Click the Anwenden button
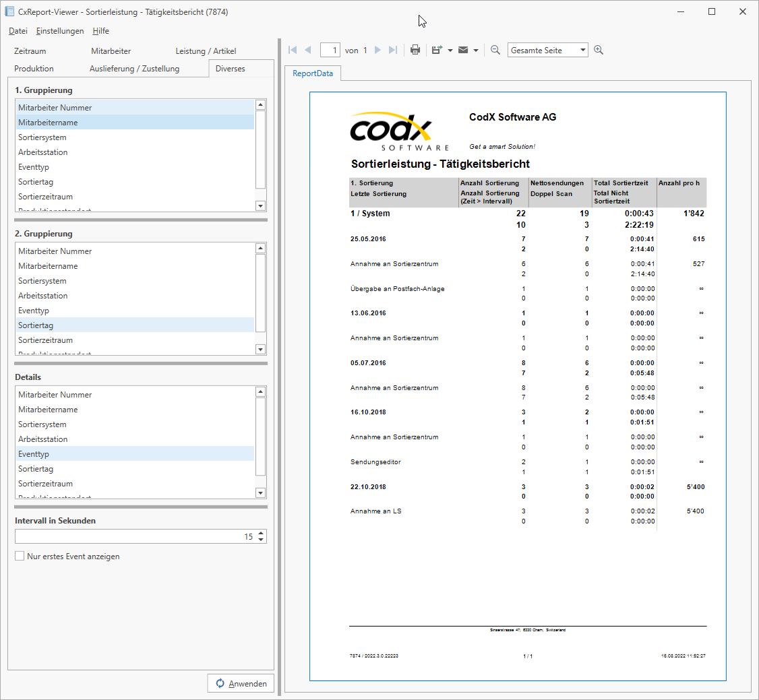Viewport: 759px width, 700px height. (241, 683)
